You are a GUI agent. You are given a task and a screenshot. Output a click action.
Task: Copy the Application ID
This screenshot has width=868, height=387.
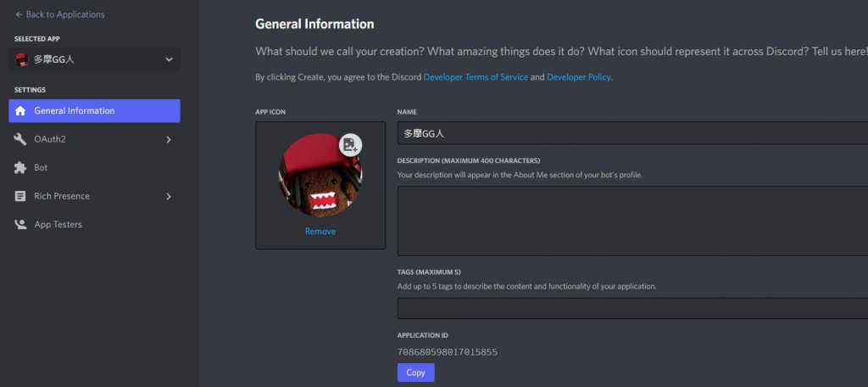pyautogui.click(x=415, y=373)
